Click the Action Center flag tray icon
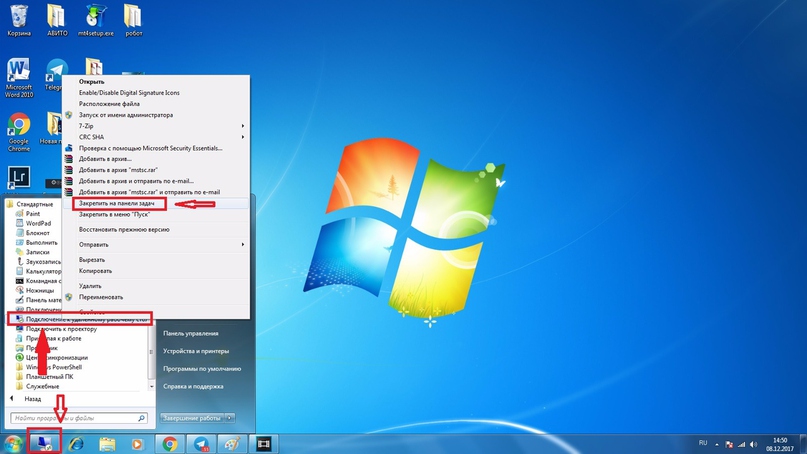 tap(729, 444)
